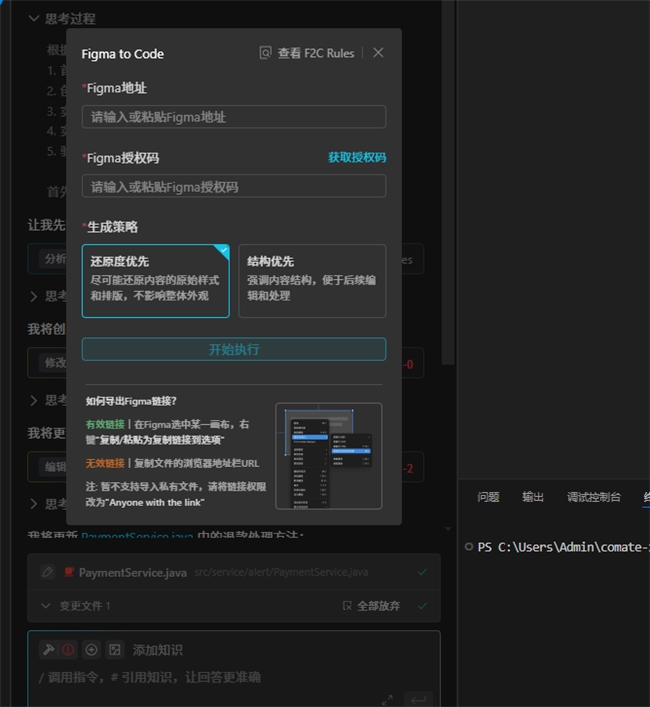
Task: Click the terminal prompt PS C:\Users\Admin line
Action: (x=563, y=547)
